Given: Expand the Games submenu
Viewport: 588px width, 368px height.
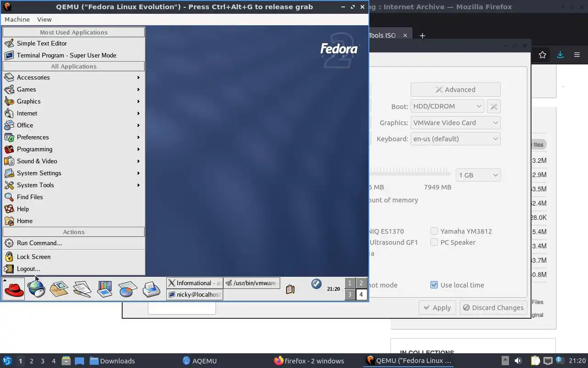Looking at the screenshot, I should click(73, 89).
